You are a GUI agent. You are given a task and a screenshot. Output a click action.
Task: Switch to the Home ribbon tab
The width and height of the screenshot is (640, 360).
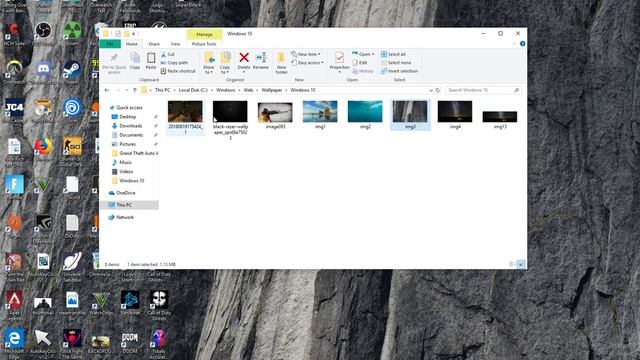tap(131, 44)
